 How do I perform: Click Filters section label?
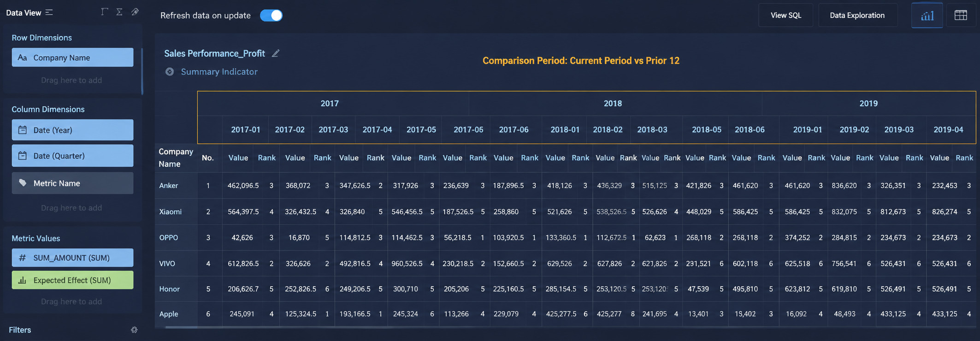tap(20, 330)
